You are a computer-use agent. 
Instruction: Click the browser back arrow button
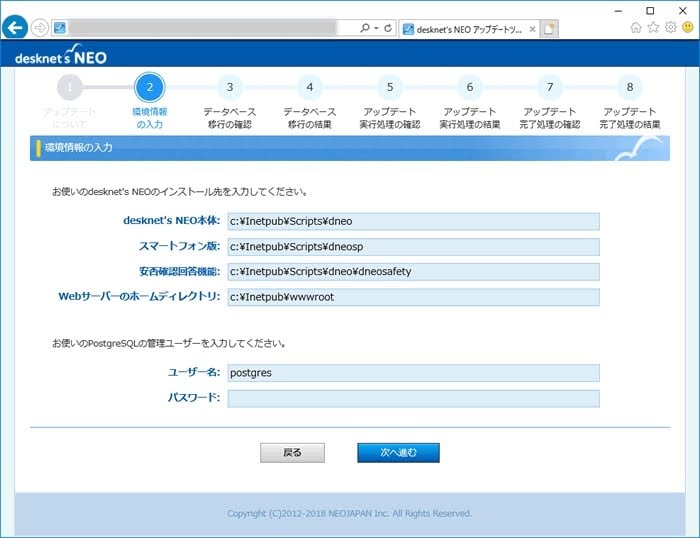(x=15, y=28)
